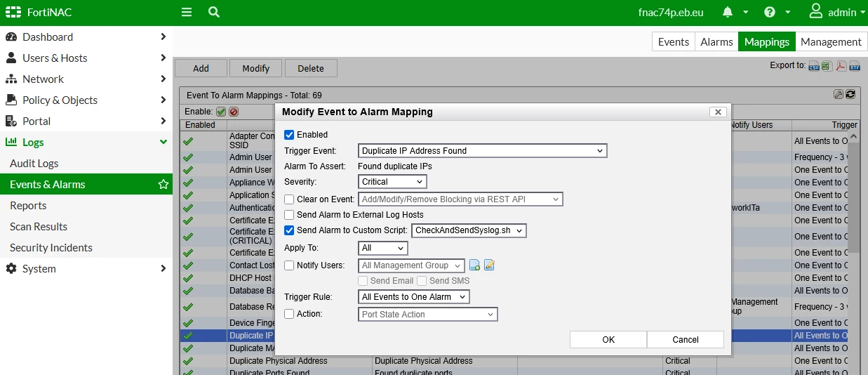This screenshot has height=375, width=868.
Task: Switch to the Events tab
Action: click(x=674, y=41)
